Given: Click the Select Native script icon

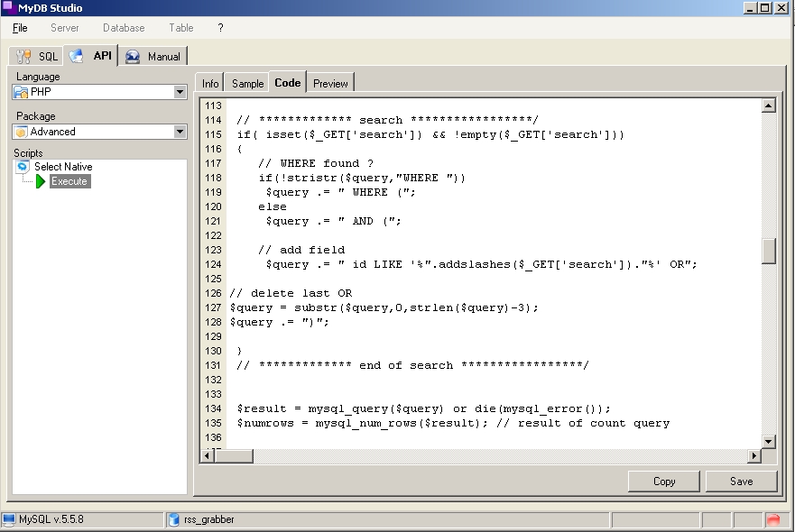Looking at the screenshot, I should click(23, 167).
